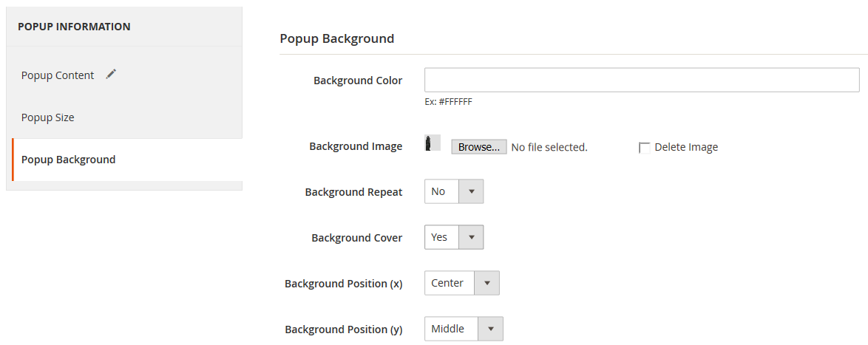This screenshot has width=868, height=345.
Task: Click the Popup Background section heading
Action: [x=337, y=38]
